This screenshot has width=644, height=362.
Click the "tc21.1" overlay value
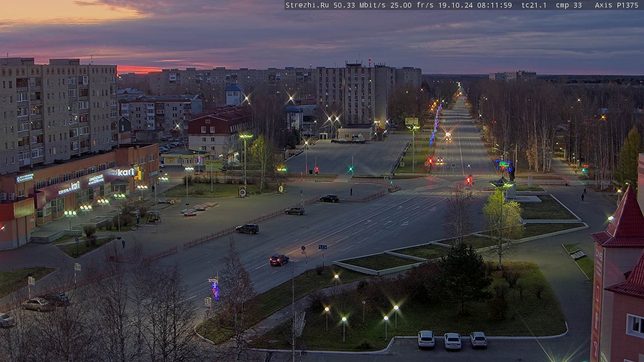tap(534, 5)
